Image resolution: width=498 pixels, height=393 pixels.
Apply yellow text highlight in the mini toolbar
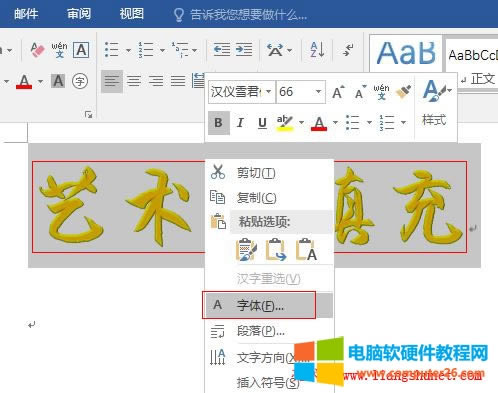point(285,123)
